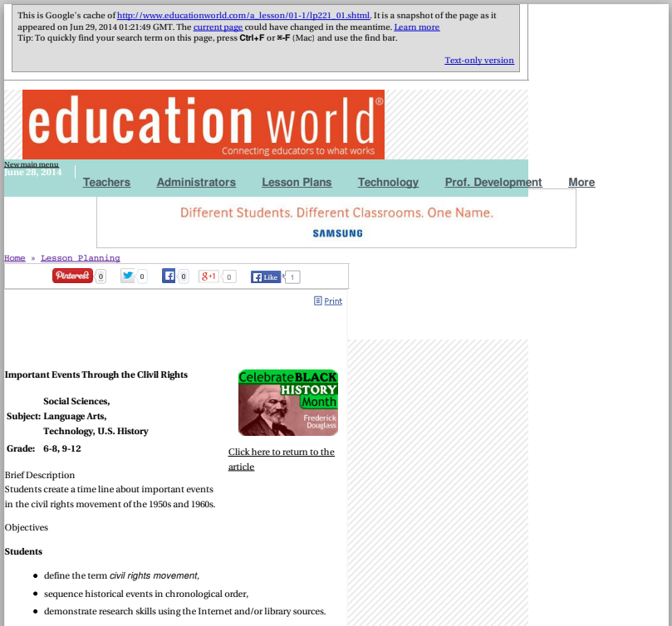Click the Facebook share icon
672x626 pixels.
pyautogui.click(x=169, y=276)
